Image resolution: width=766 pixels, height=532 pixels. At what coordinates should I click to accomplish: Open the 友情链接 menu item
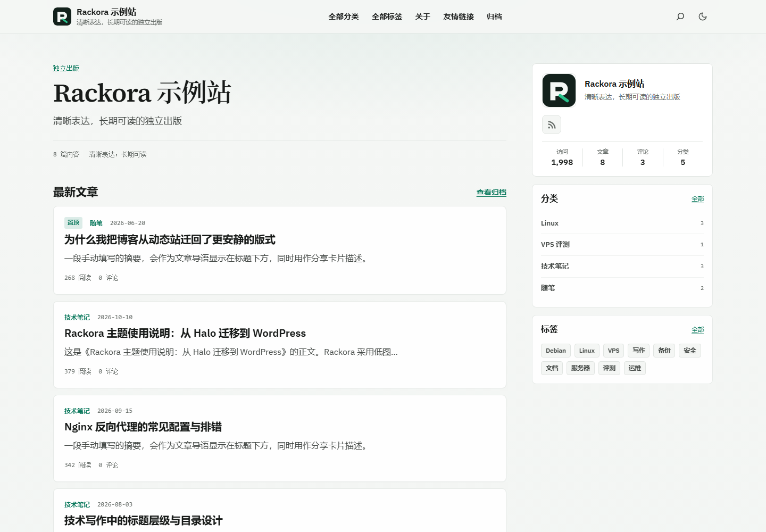click(x=459, y=16)
